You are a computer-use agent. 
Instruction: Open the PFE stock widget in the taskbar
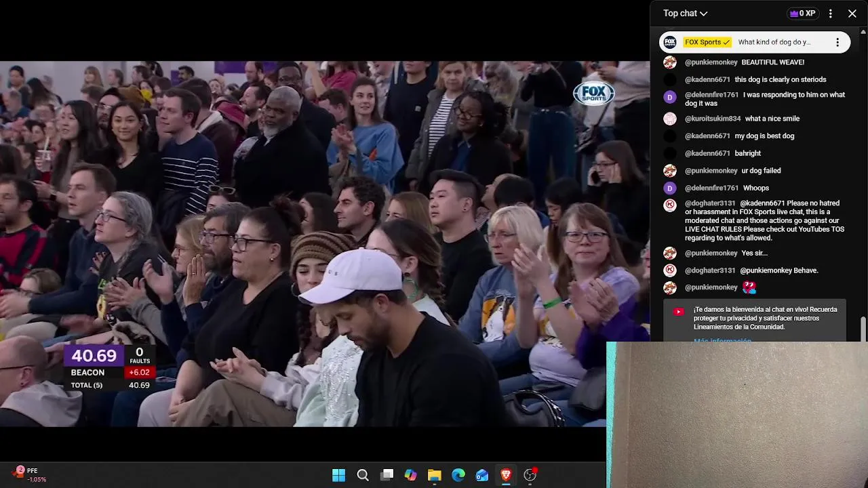click(x=28, y=474)
